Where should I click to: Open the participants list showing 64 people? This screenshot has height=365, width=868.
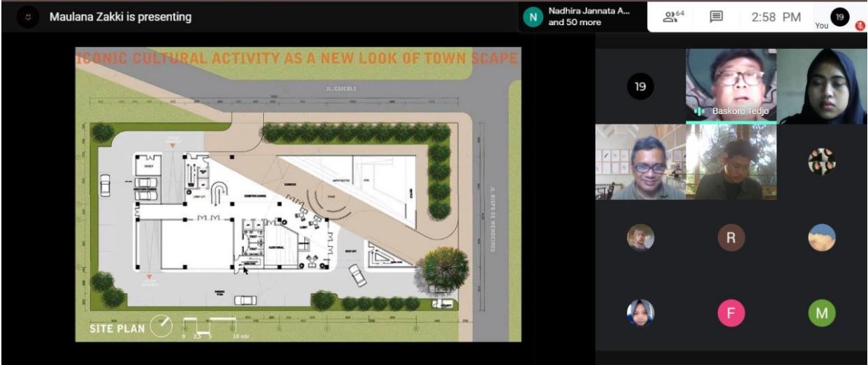click(x=672, y=17)
